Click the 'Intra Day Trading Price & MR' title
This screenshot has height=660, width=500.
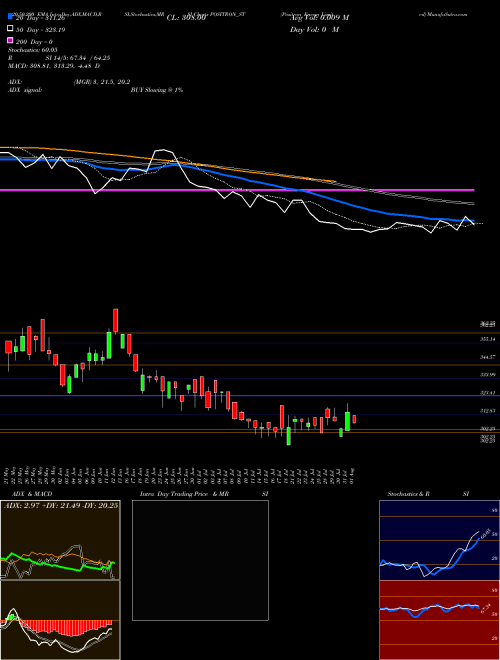(184, 494)
